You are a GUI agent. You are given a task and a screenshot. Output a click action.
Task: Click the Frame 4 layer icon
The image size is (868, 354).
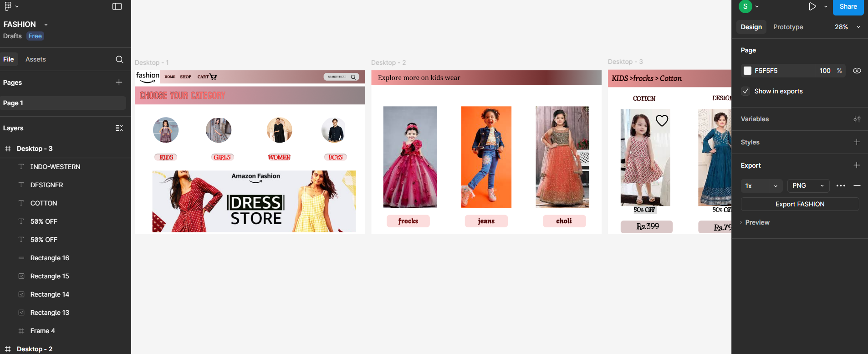(x=21, y=331)
